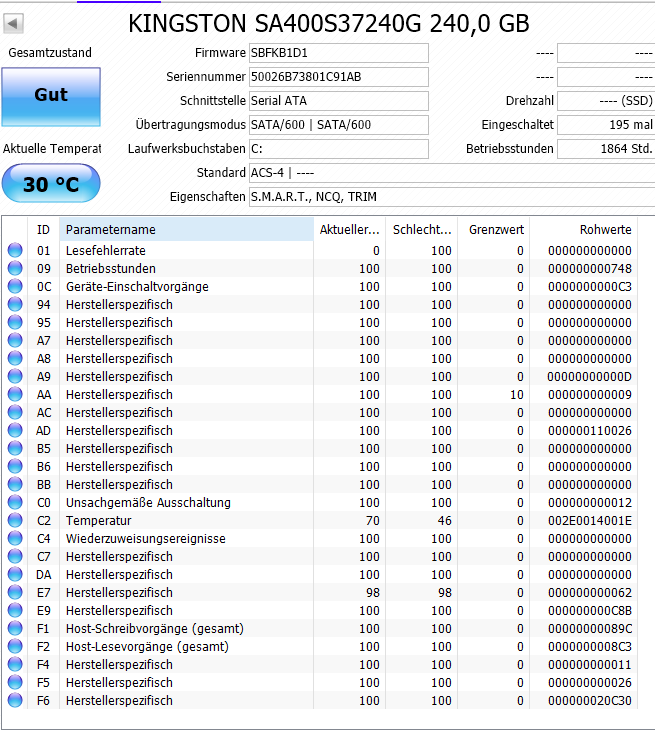This screenshot has width=655, height=730.
Task: Click raw value 000000020C30
Action: [x=590, y=701]
